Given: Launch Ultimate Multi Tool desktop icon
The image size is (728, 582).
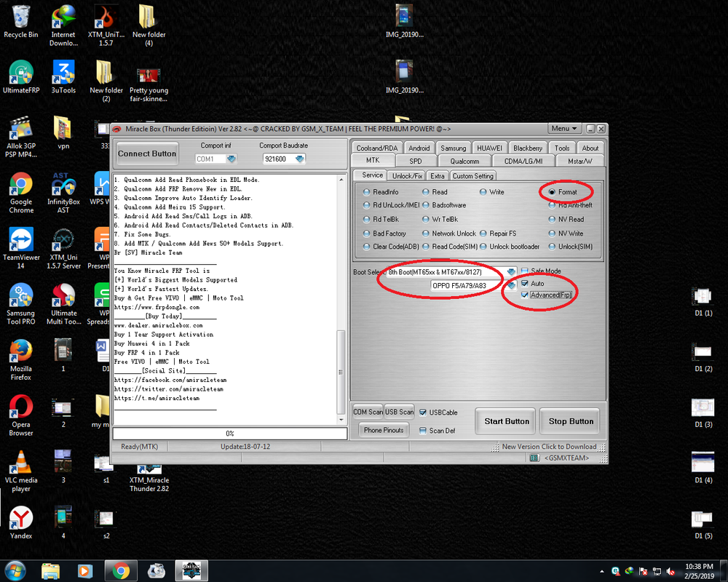Looking at the screenshot, I should click(63, 304).
